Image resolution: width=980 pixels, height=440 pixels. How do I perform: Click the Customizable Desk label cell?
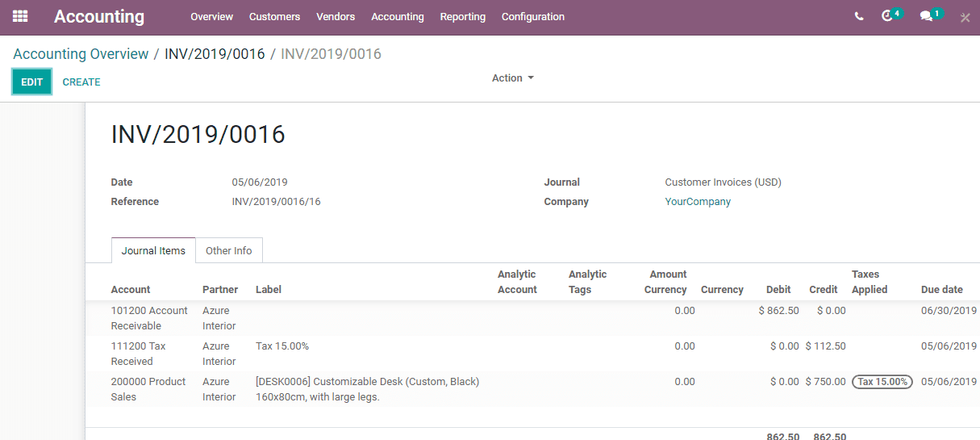(x=368, y=389)
